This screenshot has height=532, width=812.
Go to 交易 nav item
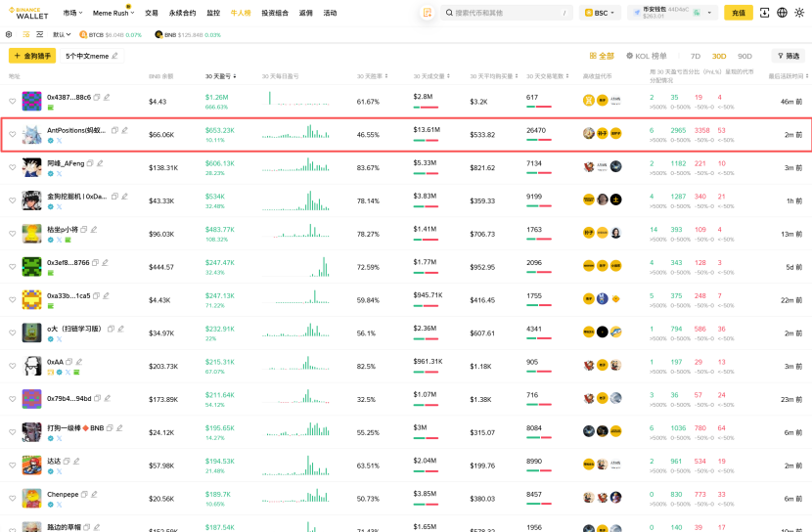click(152, 13)
